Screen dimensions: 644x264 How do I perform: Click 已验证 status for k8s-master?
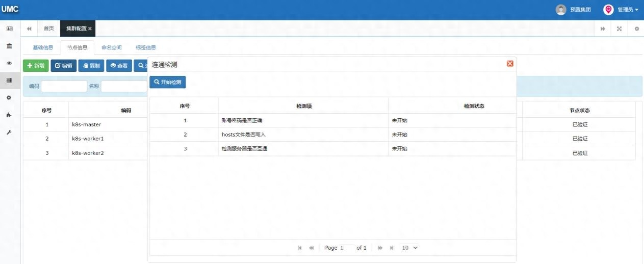point(580,124)
